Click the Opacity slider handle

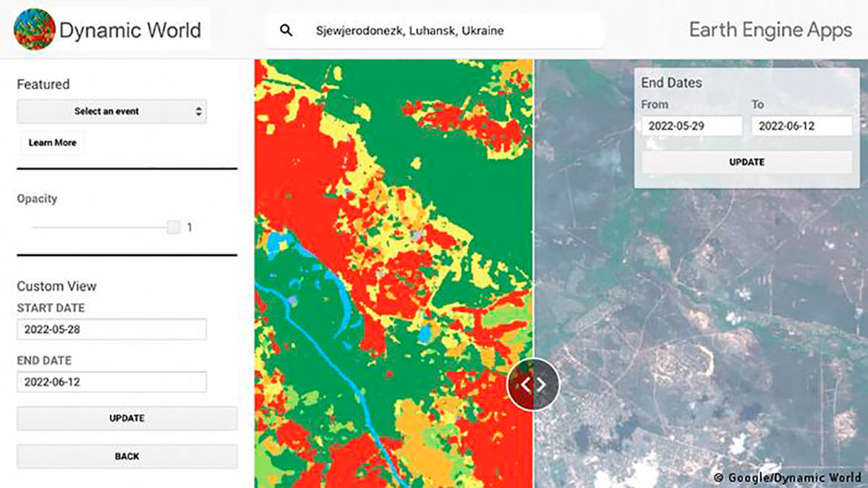click(x=174, y=227)
